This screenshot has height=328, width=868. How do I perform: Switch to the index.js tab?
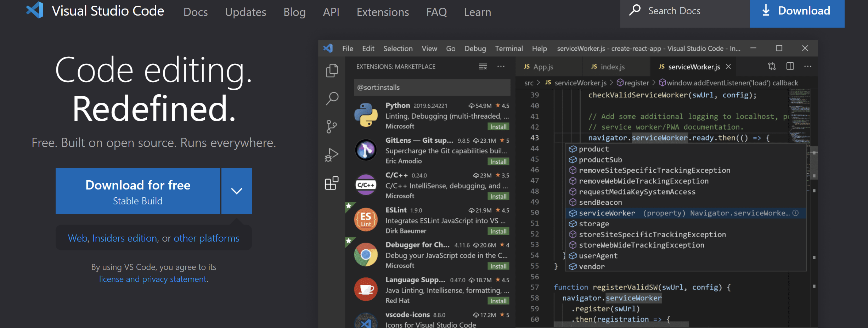[x=616, y=67]
